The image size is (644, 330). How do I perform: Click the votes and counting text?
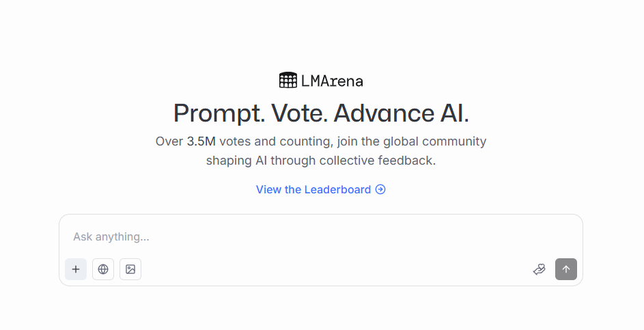272,141
